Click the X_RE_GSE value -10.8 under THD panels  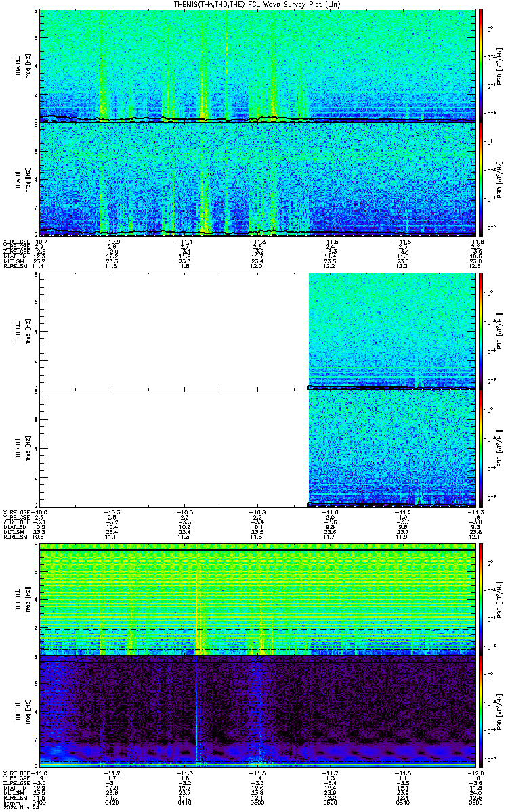(257, 512)
